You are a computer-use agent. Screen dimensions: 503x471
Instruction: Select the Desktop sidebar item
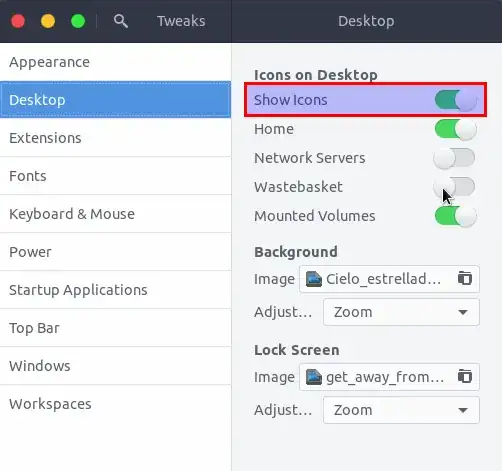115,100
